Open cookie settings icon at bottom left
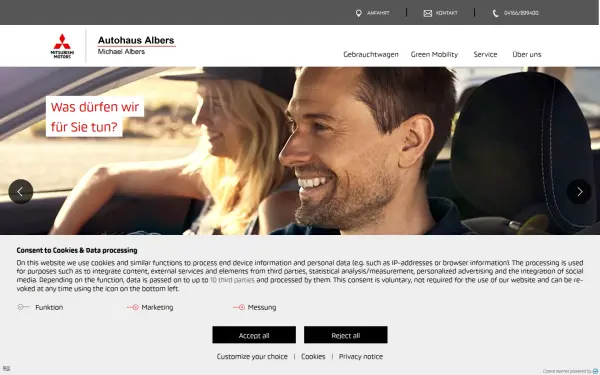Image resolution: width=600 pixels, height=375 pixels. click(6, 368)
